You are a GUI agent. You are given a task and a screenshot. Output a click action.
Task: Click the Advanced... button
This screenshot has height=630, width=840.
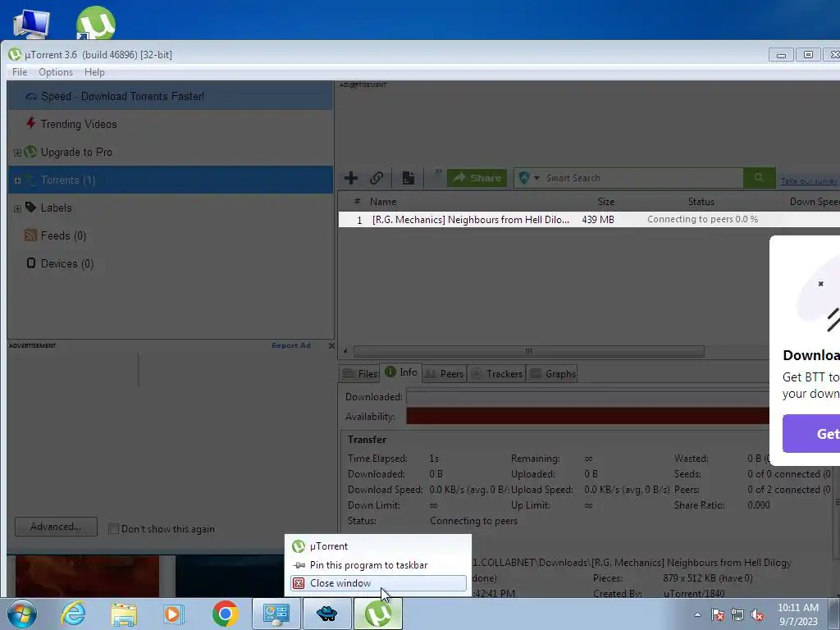(x=56, y=527)
